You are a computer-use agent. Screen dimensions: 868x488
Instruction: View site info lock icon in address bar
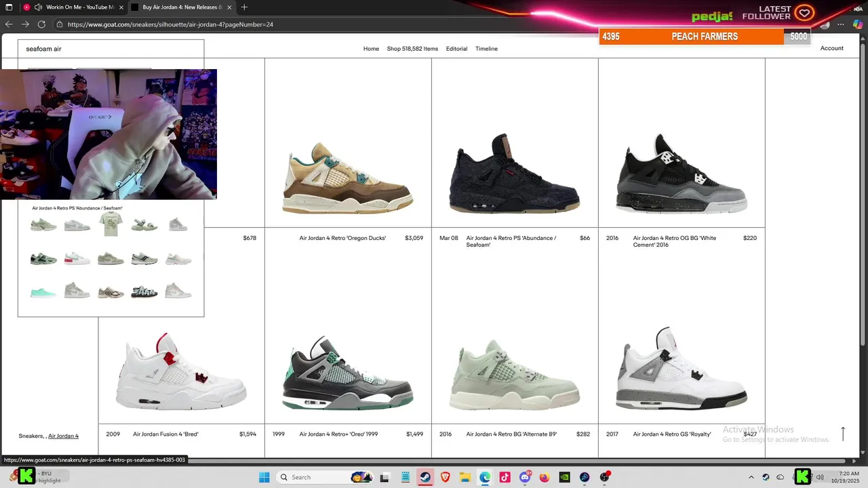[x=60, y=24]
